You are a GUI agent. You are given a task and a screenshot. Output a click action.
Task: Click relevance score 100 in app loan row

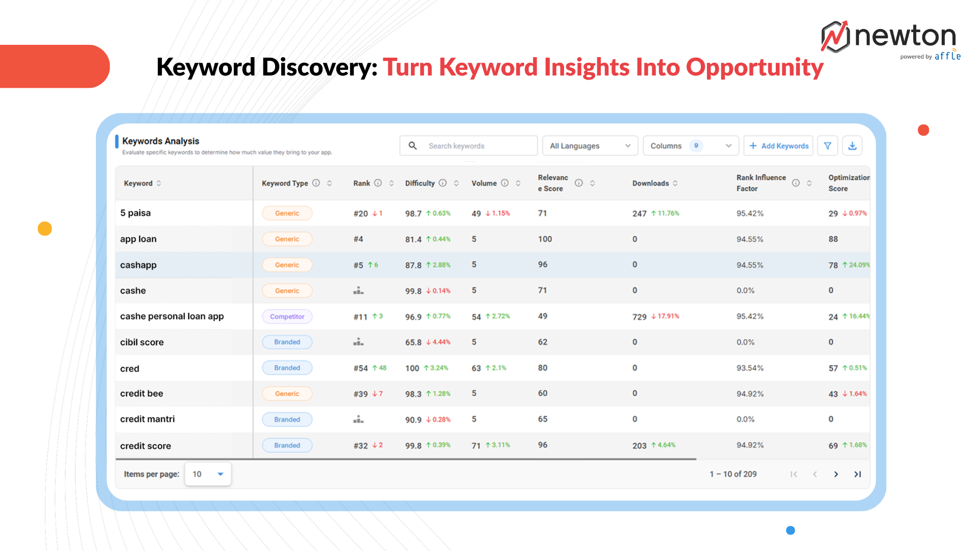pos(545,239)
